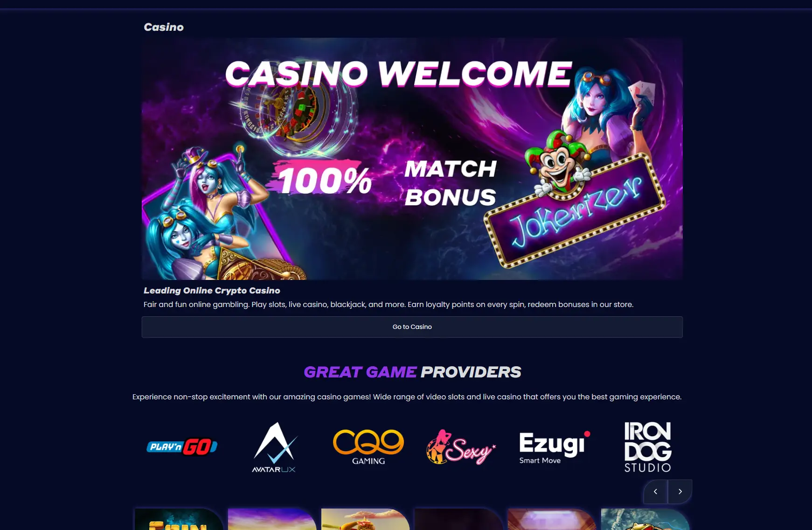The width and height of the screenshot is (812, 530).
Task: Select the third game thumbnail at bottom
Action: pyautogui.click(x=365, y=519)
